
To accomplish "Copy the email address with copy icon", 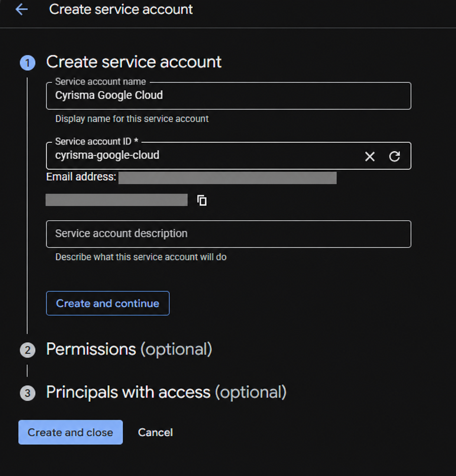I will [202, 200].
